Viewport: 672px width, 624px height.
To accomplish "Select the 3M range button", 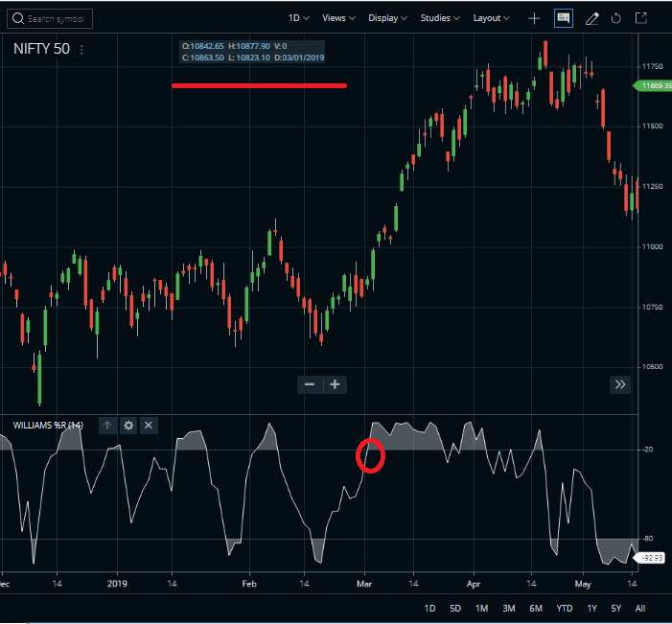I will click(508, 608).
